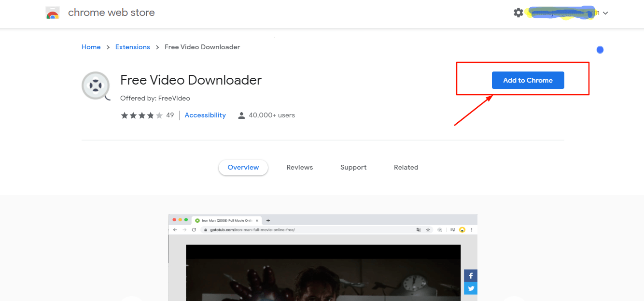
Task: Switch to the Related tab
Action: (x=406, y=167)
